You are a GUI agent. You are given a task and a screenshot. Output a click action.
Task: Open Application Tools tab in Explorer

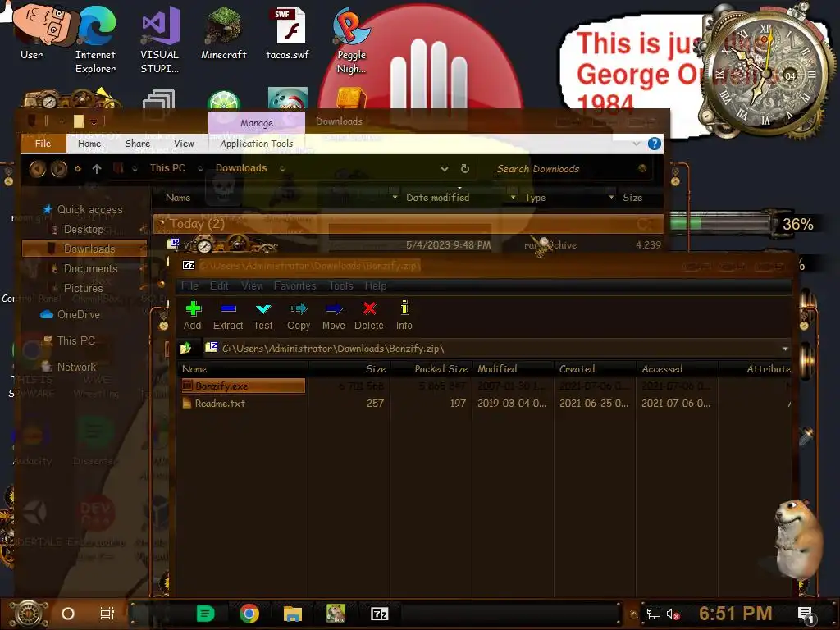[x=257, y=144]
